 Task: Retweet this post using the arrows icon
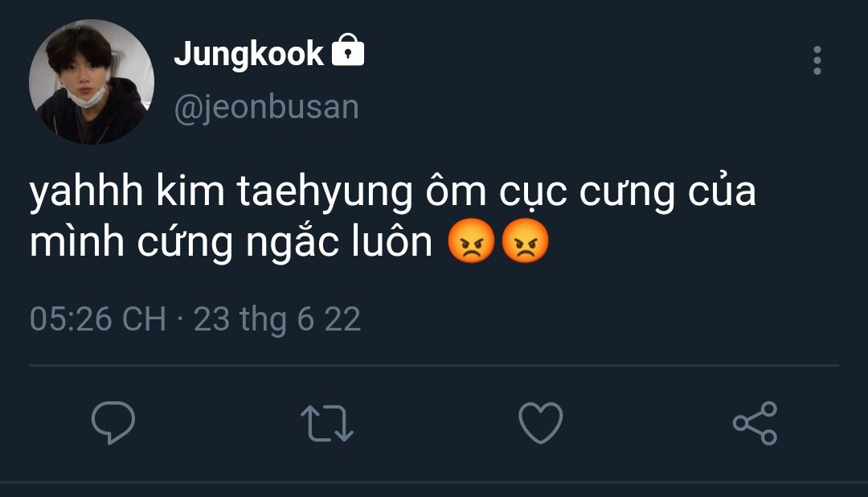click(326, 423)
